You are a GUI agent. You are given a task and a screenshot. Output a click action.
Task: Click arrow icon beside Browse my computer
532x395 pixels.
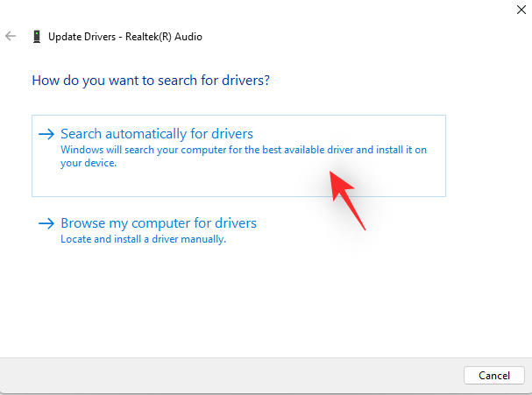point(46,223)
